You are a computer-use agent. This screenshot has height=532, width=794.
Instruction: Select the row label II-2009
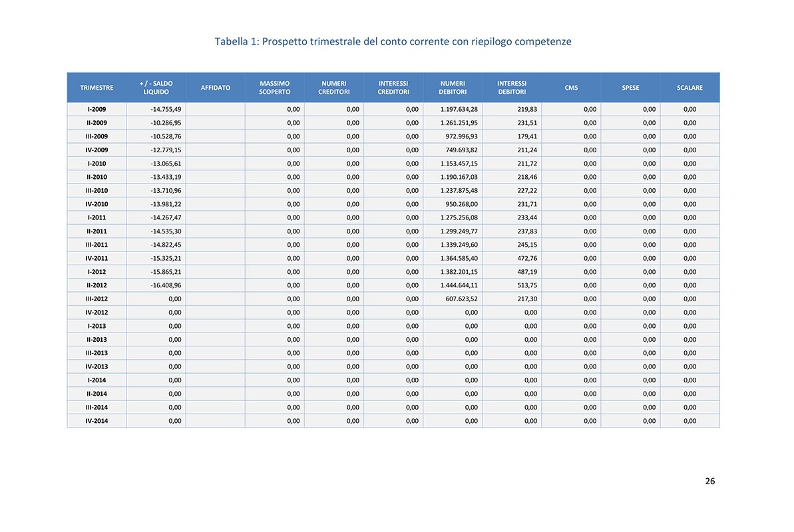click(x=97, y=123)
